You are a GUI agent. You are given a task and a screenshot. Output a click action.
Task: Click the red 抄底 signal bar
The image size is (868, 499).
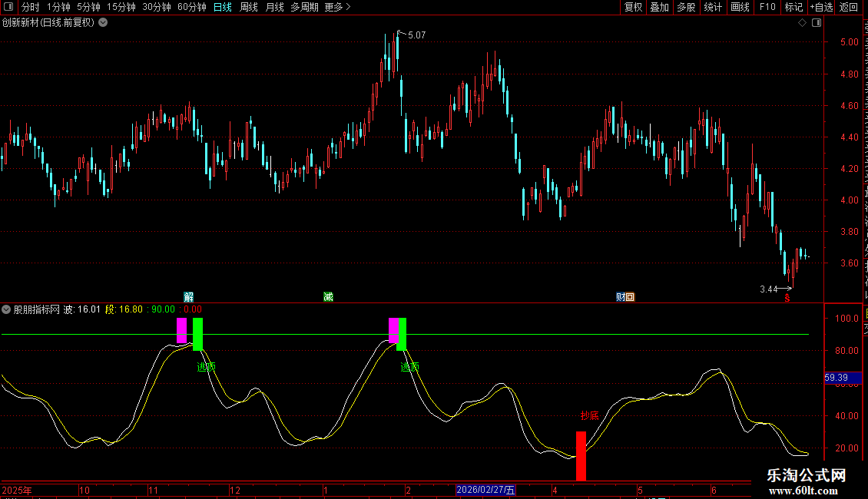click(581, 456)
